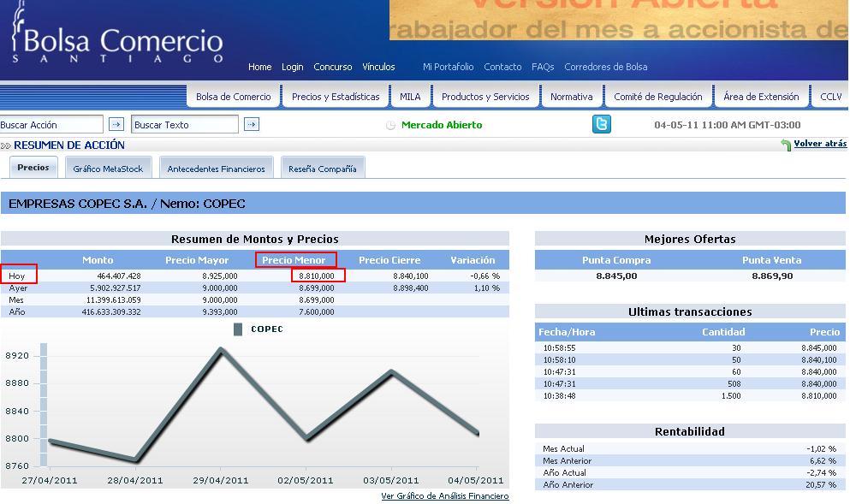Click the arrow button beside Buscar Texto
The width and height of the screenshot is (850, 504).
[x=251, y=125]
